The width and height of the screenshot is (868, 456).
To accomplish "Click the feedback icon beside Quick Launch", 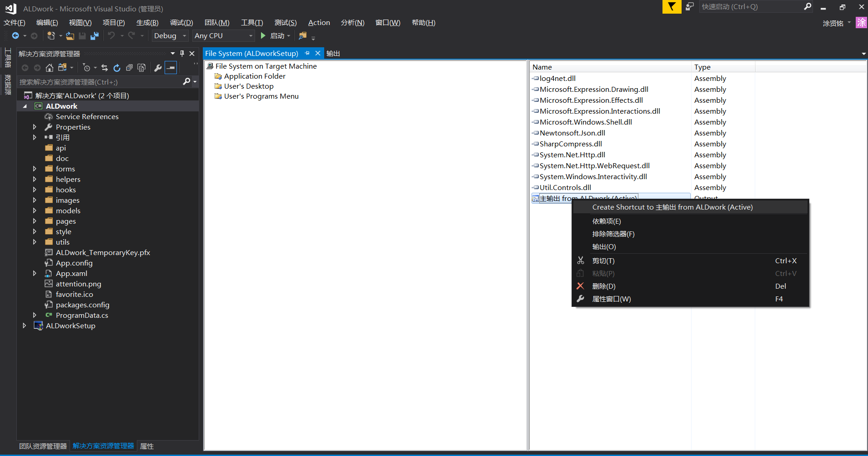I will point(690,6).
